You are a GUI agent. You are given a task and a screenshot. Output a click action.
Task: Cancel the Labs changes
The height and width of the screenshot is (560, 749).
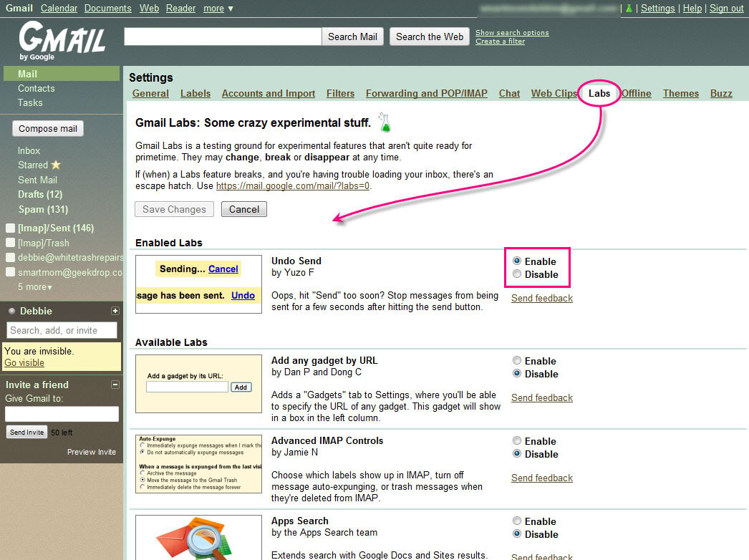244,209
